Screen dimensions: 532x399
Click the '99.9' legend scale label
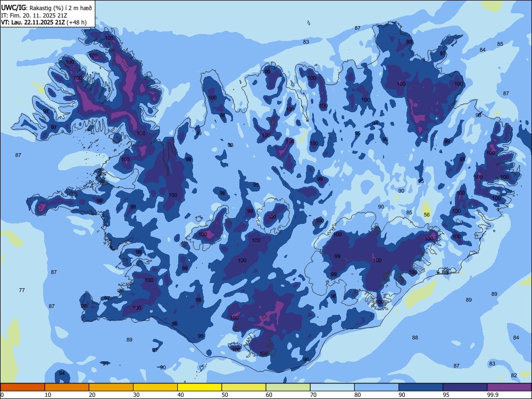pyautogui.click(x=493, y=395)
